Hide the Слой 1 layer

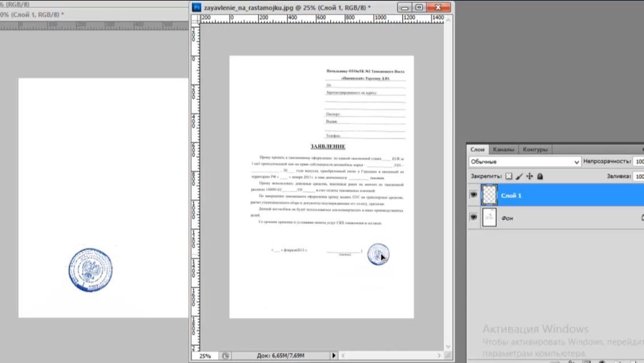pos(473,195)
